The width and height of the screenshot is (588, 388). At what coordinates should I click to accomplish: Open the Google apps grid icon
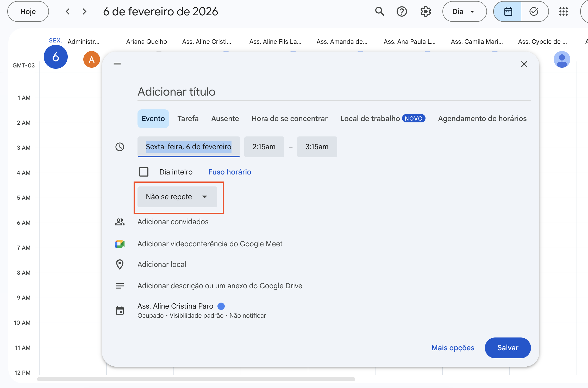pyautogui.click(x=563, y=11)
